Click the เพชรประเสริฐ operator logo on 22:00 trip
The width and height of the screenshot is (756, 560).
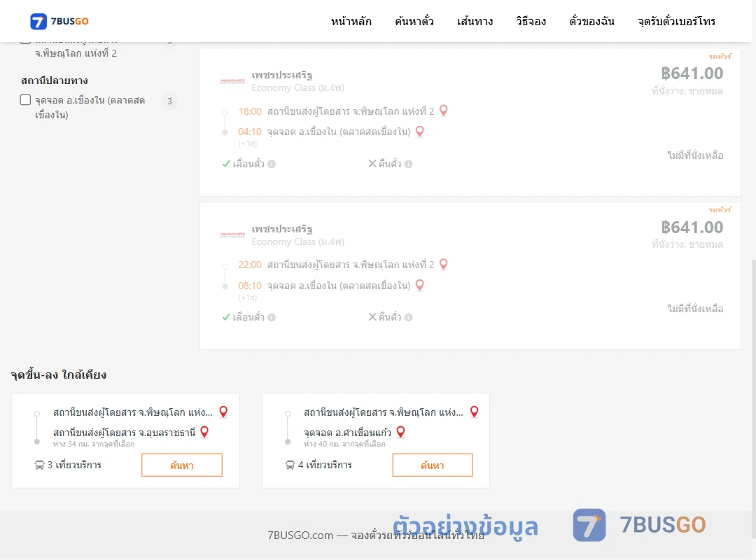point(232,235)
